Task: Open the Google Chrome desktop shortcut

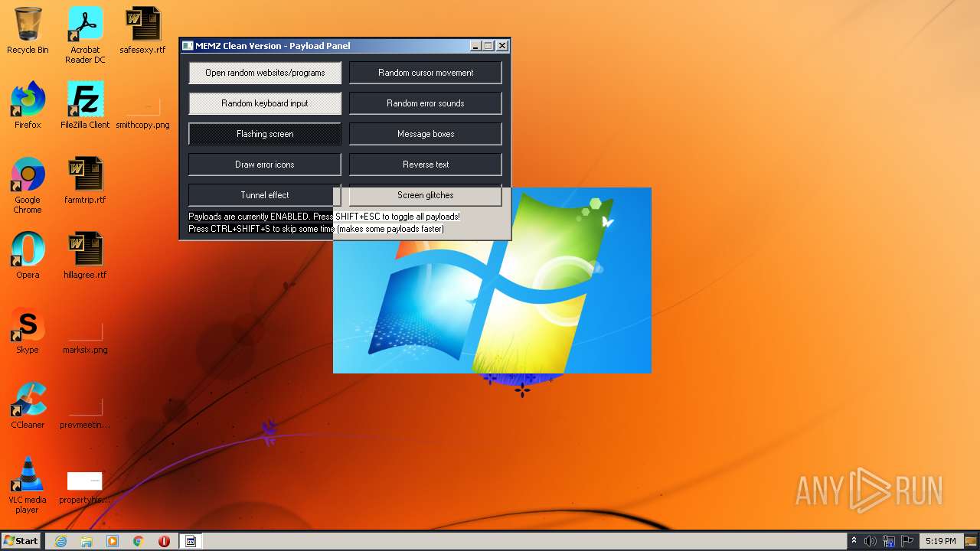Action: click(28, 185)
